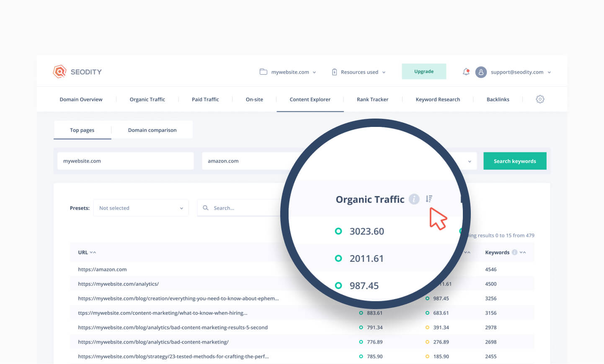Toggle sorting on the URL column
Image resolution: width=604 pixels, height=364 pixels.
click(x=93, y=252)
